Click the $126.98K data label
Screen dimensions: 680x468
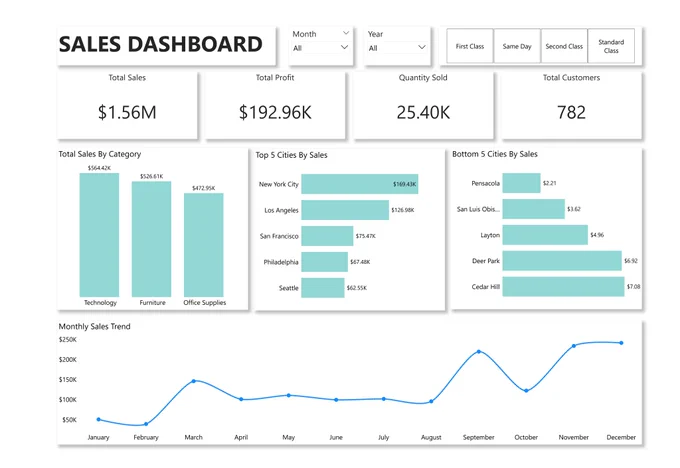point(403,210)
